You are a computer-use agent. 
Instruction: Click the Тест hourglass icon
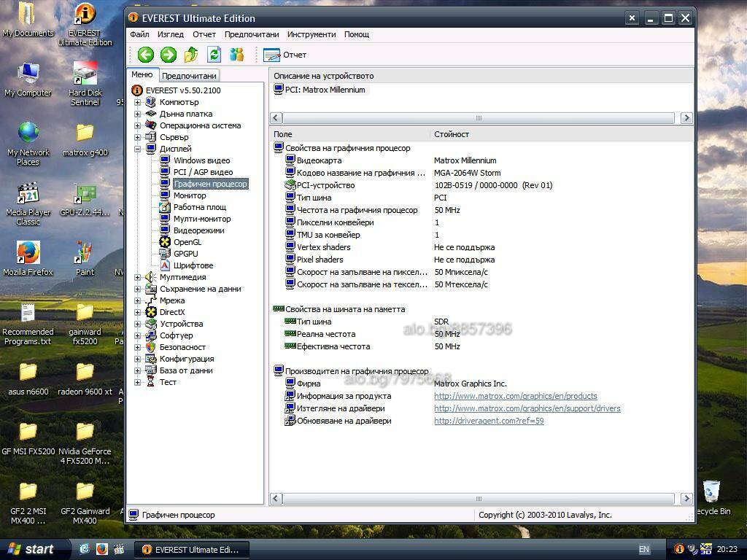(150, 382)
